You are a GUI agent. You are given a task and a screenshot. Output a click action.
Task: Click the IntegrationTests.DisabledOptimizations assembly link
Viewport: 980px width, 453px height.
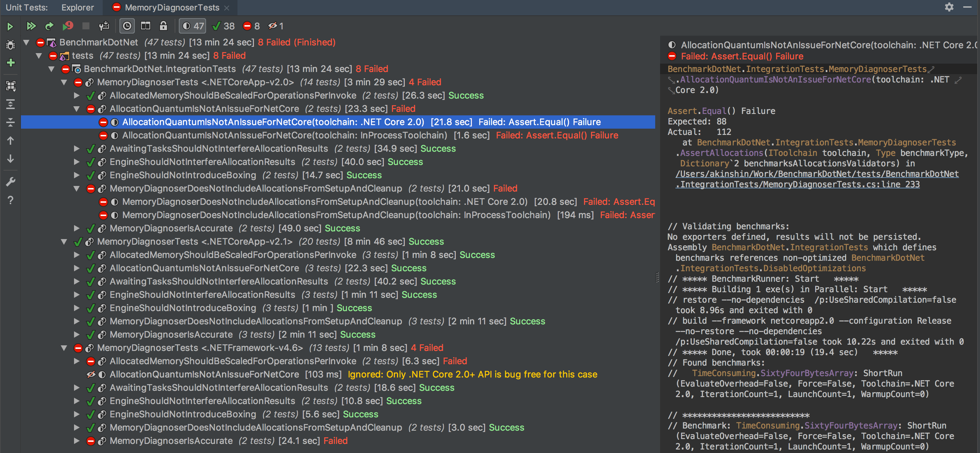pyautogui.click(x=773, y=268)
